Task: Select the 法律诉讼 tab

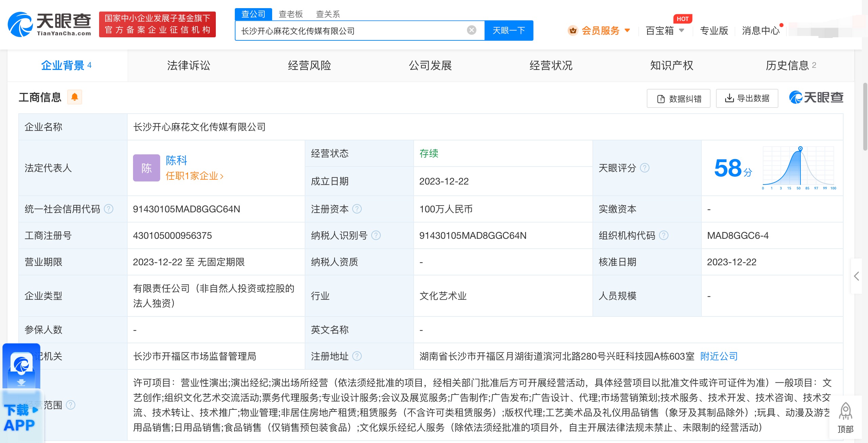Action: 189,65
